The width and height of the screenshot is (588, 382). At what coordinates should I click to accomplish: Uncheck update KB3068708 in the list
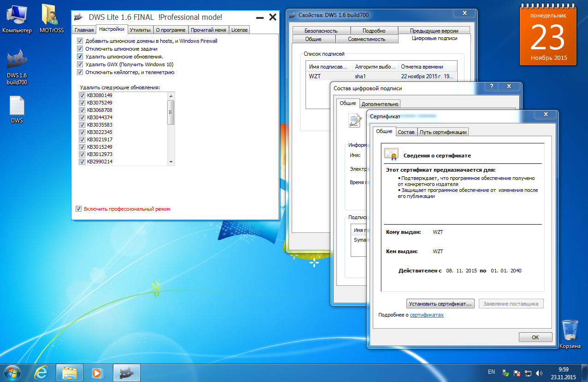coord(82,110)
